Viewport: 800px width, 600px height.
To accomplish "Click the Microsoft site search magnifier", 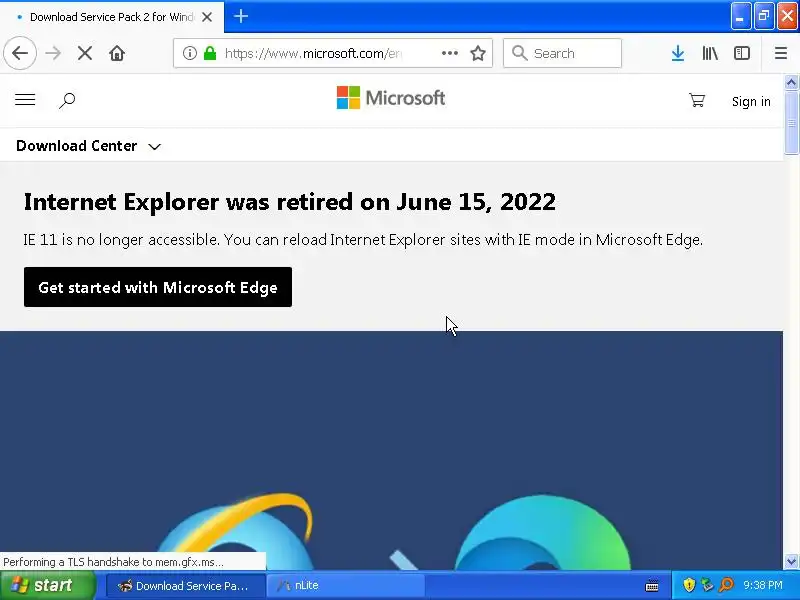I will (x=67, y=101).
